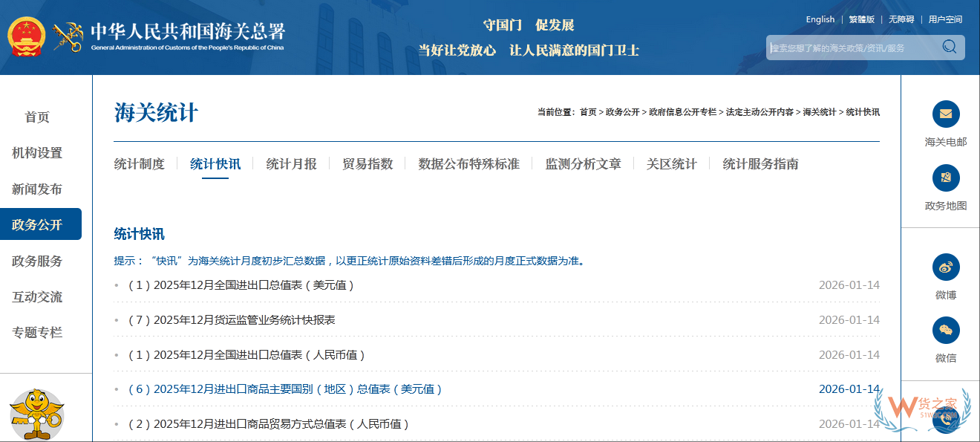This screenshot has height=442, width=980.
Task: Open the 海关电邮 email icon
Action: (x=945, y=114)
